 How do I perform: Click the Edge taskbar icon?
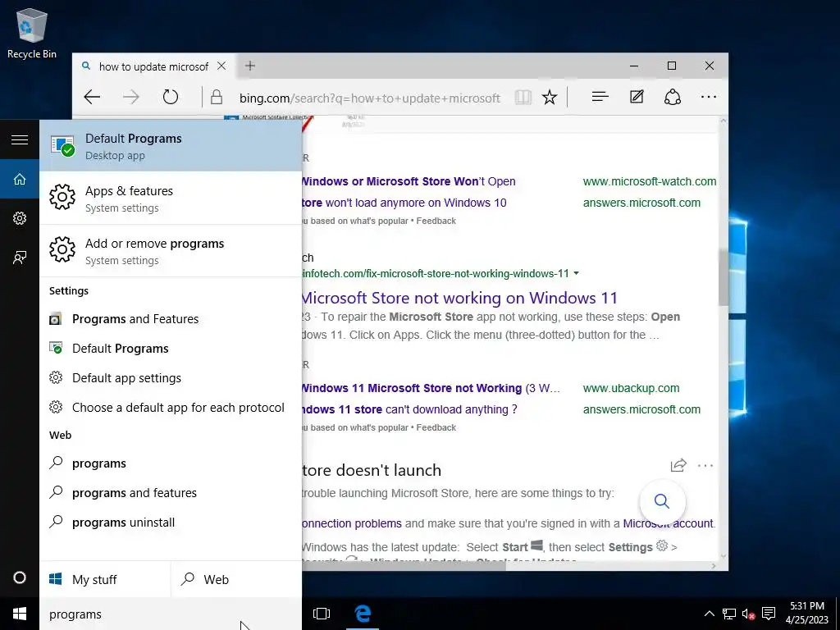363,614
